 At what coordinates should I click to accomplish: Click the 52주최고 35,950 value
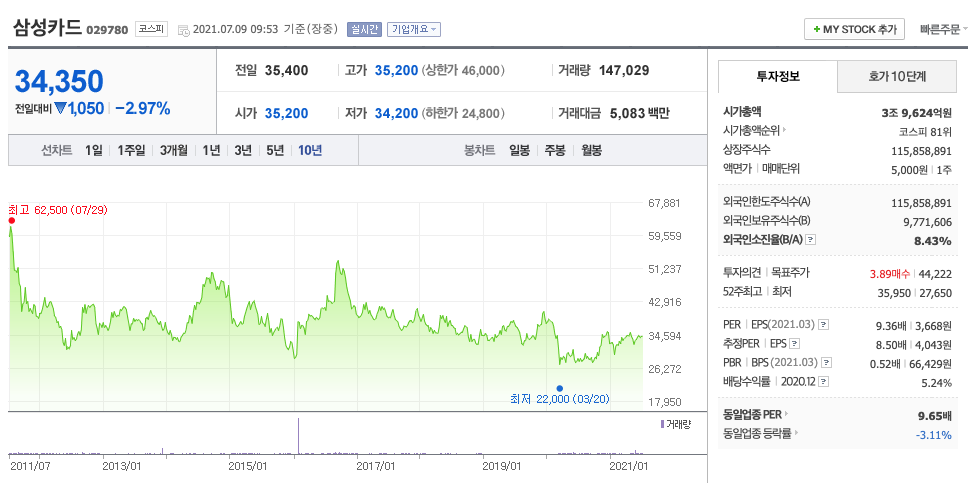point(895,293)
